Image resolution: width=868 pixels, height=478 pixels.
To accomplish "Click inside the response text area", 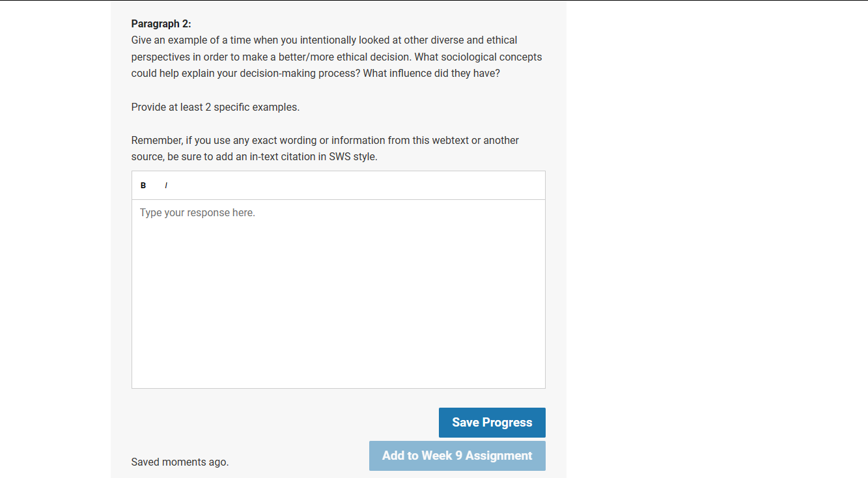I will click(x=339, y=294).
